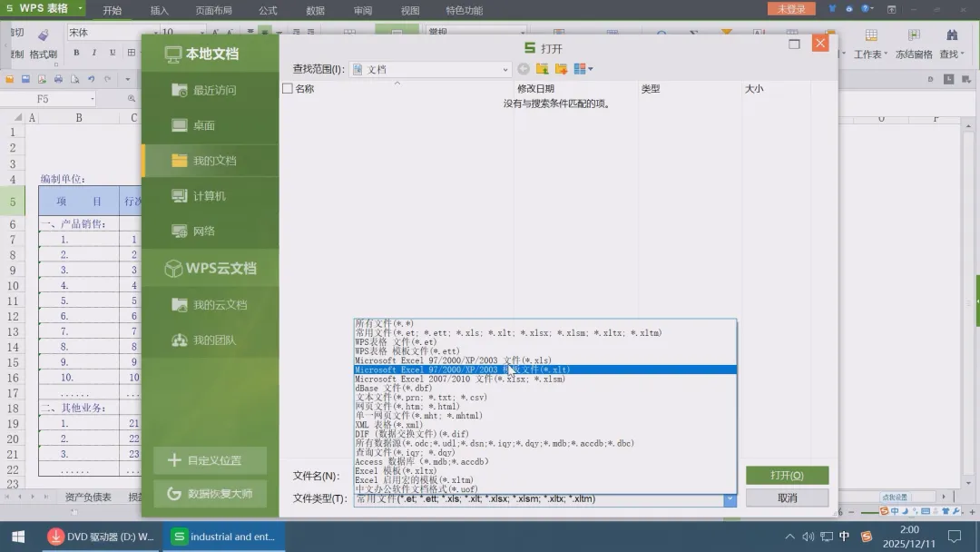Open the WPS 表格 application menu arrow
This screenshot has height=552, width=980.
point(80,8)
